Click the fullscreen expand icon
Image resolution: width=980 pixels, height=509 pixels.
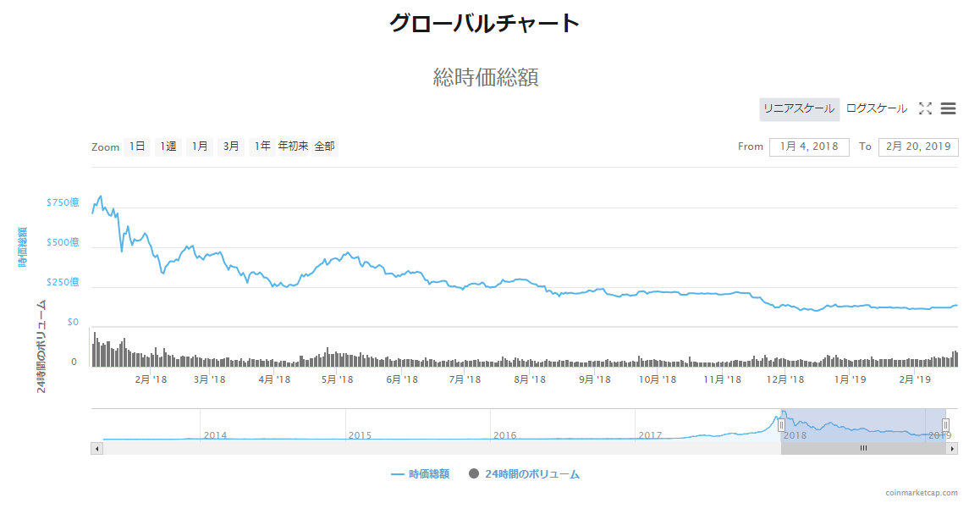(x=925, y=108)
